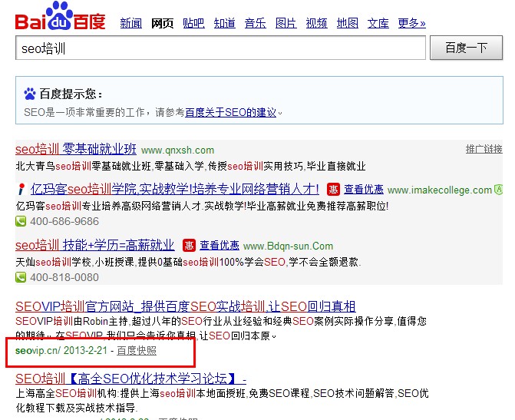The width and height of the screenshot is (515, 420).
Task: Open the 新闻 tab
Action: 131,23
